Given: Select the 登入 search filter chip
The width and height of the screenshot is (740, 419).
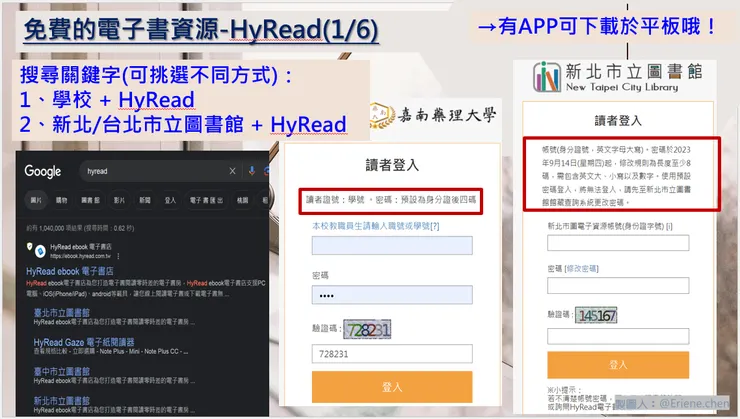Looking at the screenshot, I should pyautogui.click(x=170, y=200).
